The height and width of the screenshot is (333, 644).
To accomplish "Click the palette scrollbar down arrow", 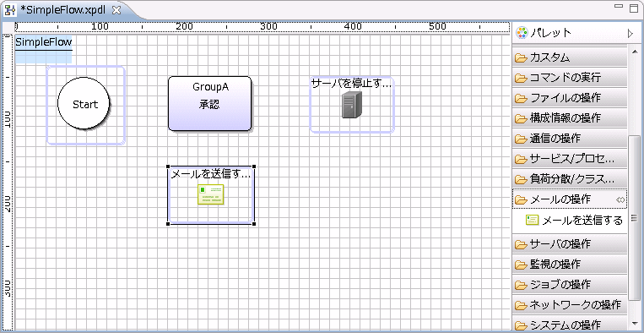I will (635, 323).
